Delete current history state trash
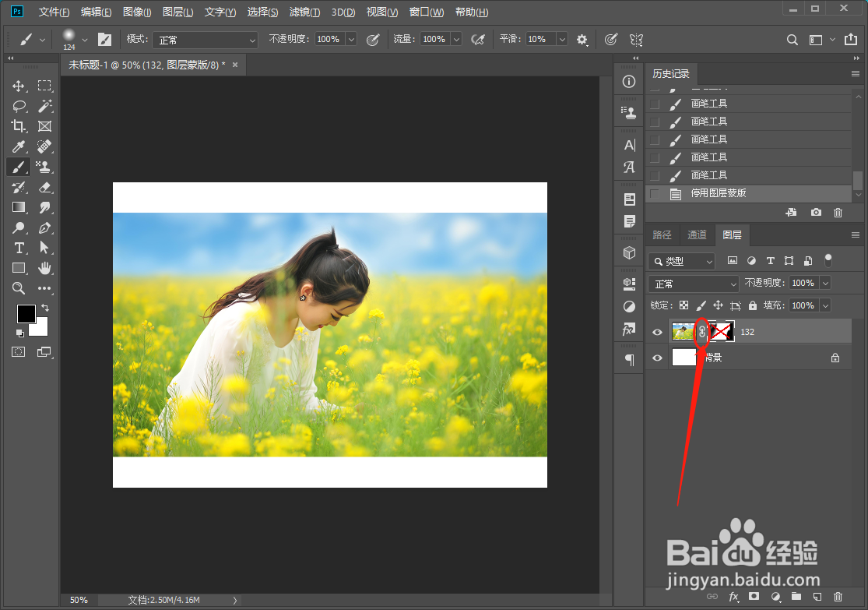 tap(838, 212)
